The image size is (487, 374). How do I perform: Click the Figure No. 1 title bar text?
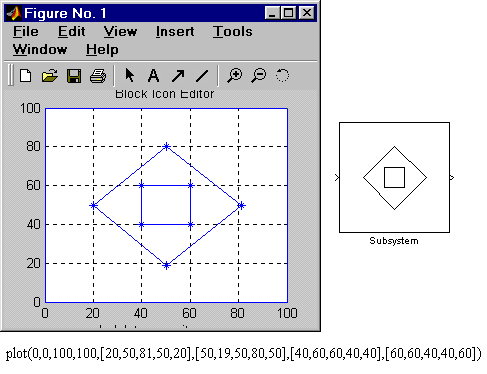(65, 13)
